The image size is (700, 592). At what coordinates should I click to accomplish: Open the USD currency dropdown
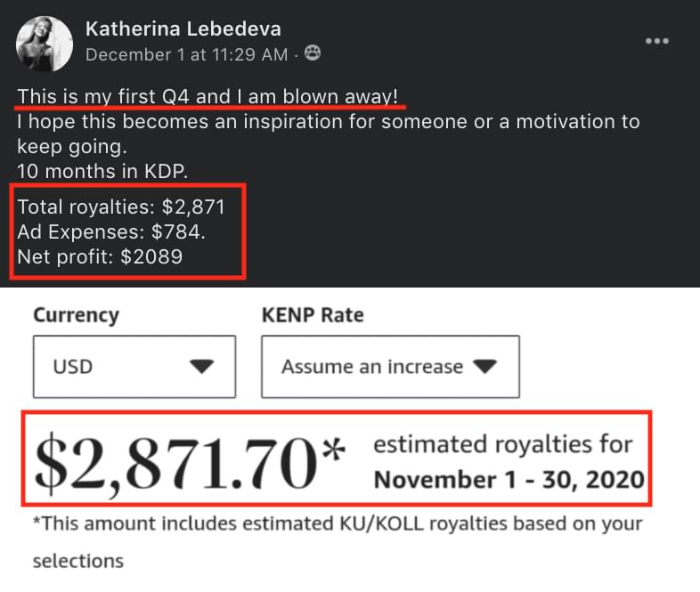[x=134, y=367]
